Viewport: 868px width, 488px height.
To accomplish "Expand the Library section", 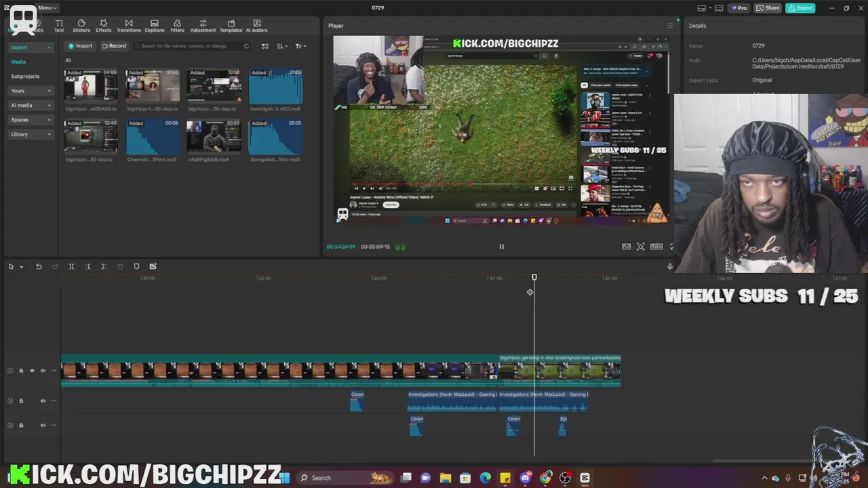I will pyautogui.click(x=31, y=134).
